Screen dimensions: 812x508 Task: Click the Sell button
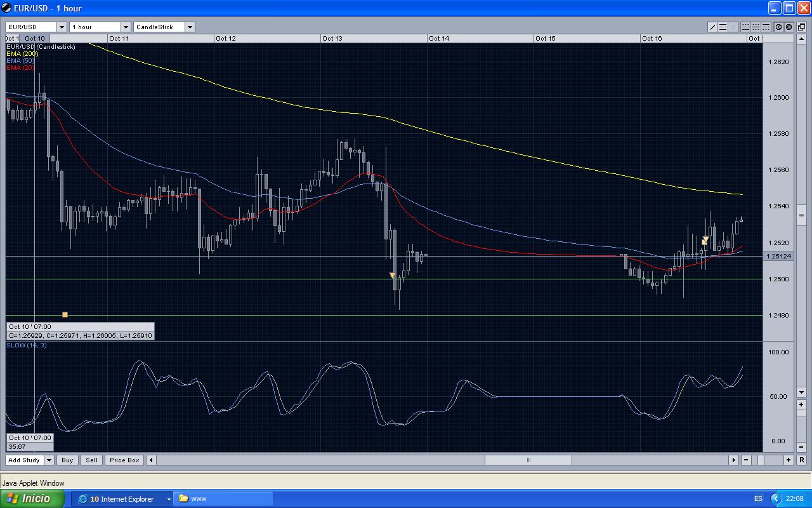point(92,460)
